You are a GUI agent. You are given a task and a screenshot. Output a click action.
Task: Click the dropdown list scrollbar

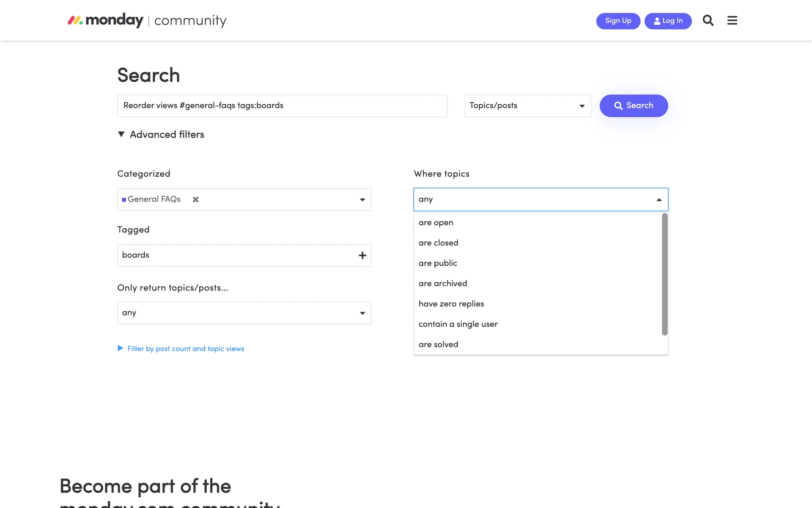click(x=664, y=274)
